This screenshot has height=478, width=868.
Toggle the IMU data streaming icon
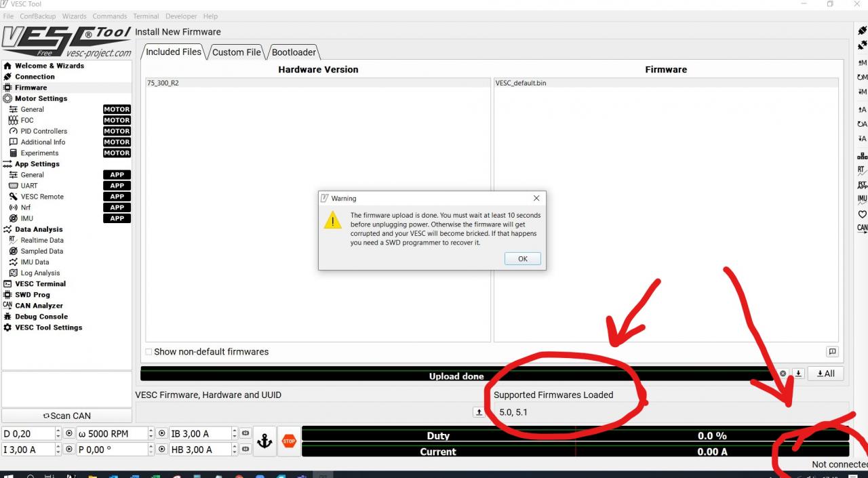[x=862, y=199]
